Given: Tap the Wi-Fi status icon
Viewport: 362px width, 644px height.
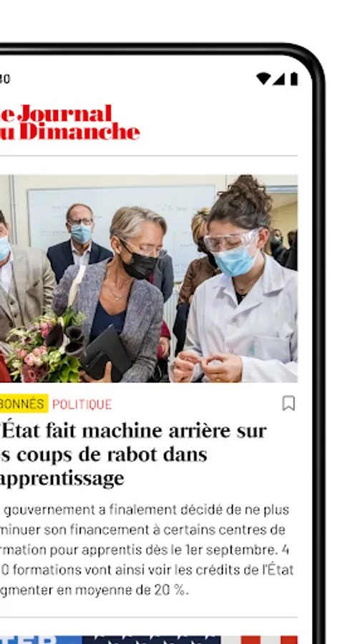Looking at the screenshot, I should [263, 79].
